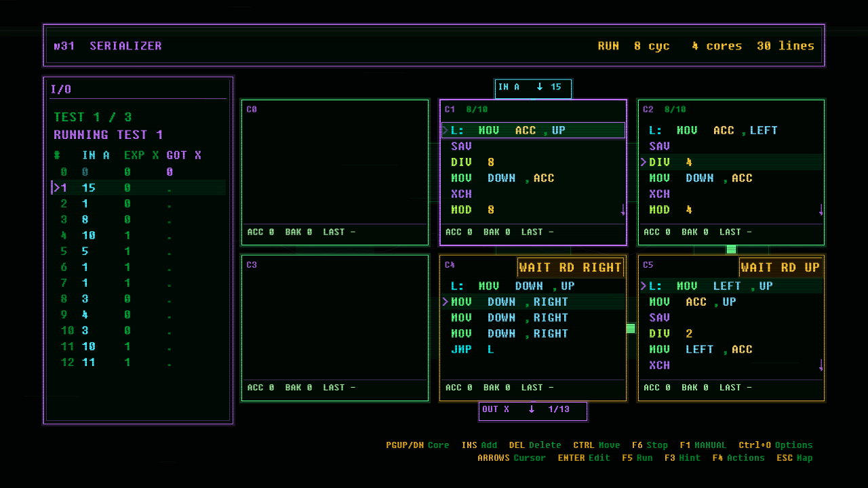Click 'RUN 8 cyc' status in header
The width and height of the screenshot is (868, 488).
pyautogui.click(x=633, y=46)
